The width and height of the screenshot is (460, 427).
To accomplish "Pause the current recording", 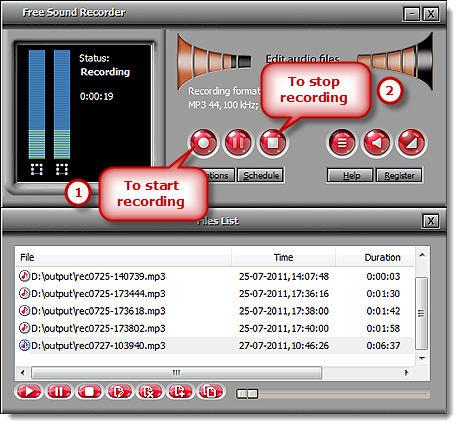I will point(238,143).
